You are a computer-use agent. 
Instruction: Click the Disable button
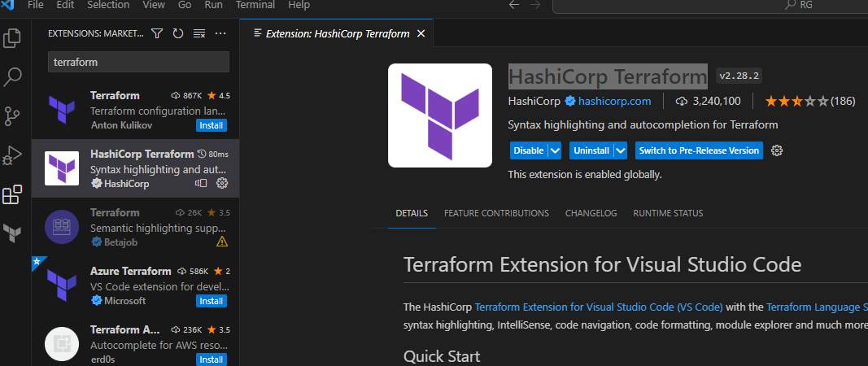point(529,150)
